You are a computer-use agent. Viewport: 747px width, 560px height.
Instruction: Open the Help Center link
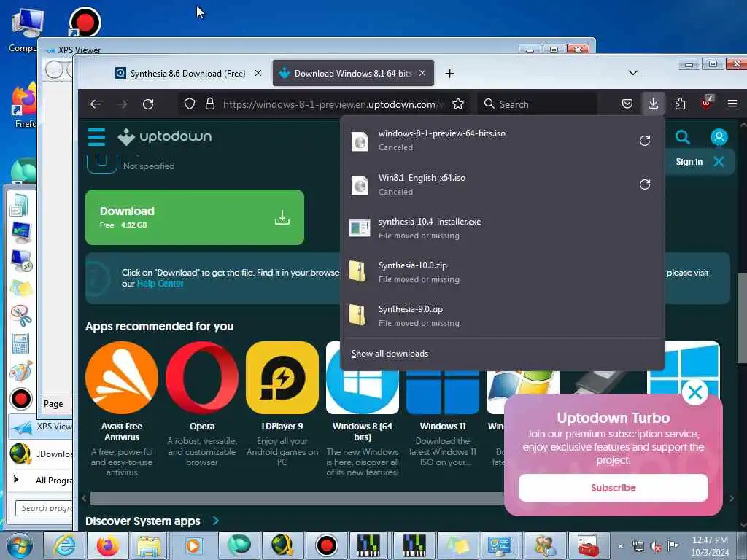[x=160, y=284]
